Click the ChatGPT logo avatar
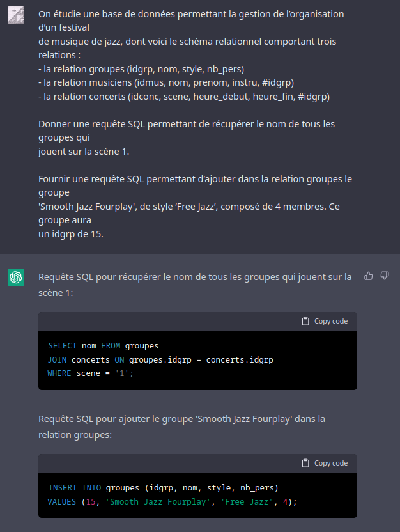The height and width of the screenshot is (532, 400). tap(16, 278)
